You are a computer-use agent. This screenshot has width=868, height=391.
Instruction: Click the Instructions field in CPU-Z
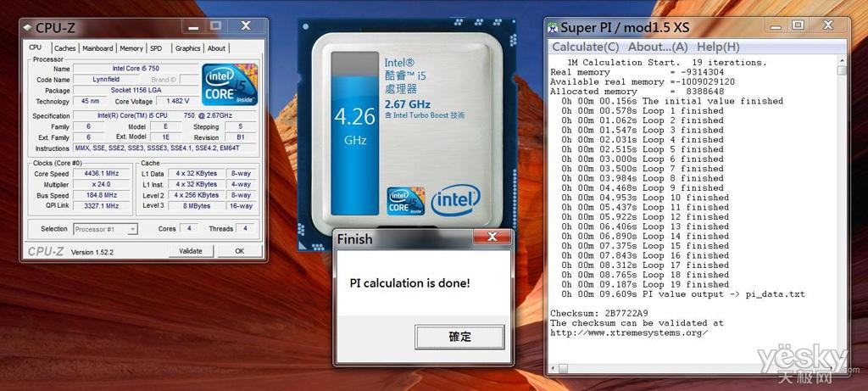(x=165, y=148)
